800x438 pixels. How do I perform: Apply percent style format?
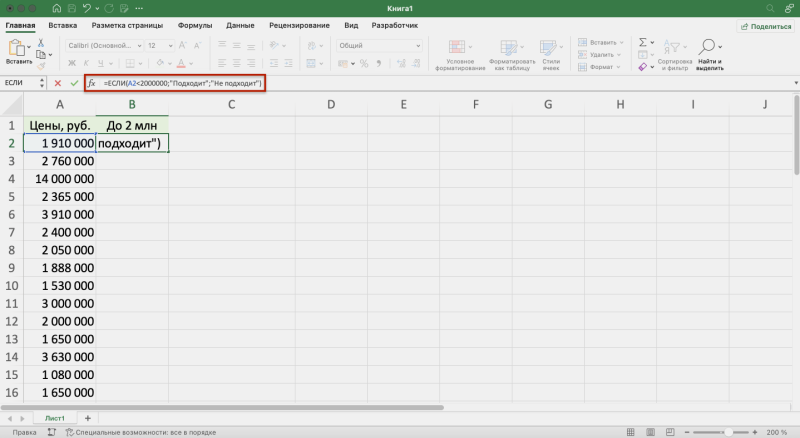point(364,63)
